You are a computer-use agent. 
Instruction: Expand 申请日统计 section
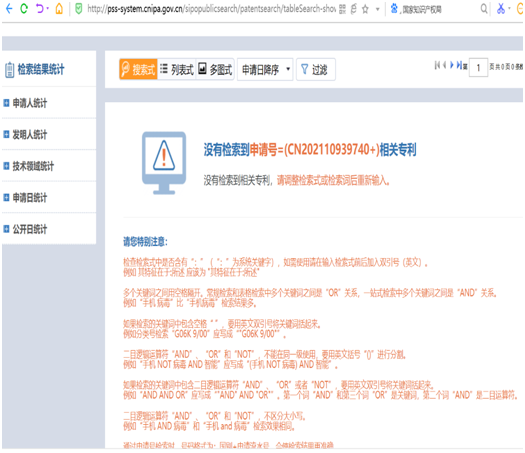[x=6, y=198]
